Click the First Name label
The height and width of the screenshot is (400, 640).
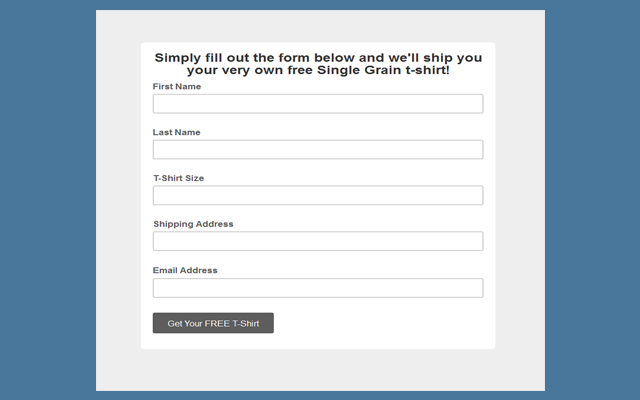177,87
